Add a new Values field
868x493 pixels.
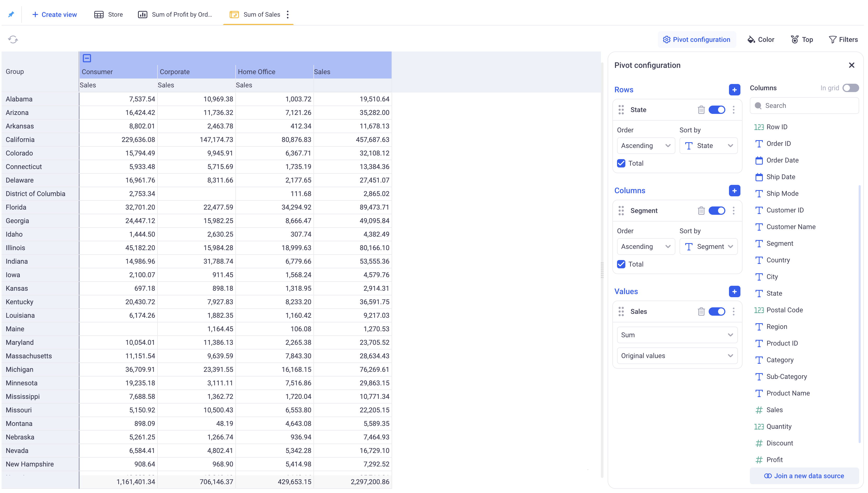pos(734,291)
